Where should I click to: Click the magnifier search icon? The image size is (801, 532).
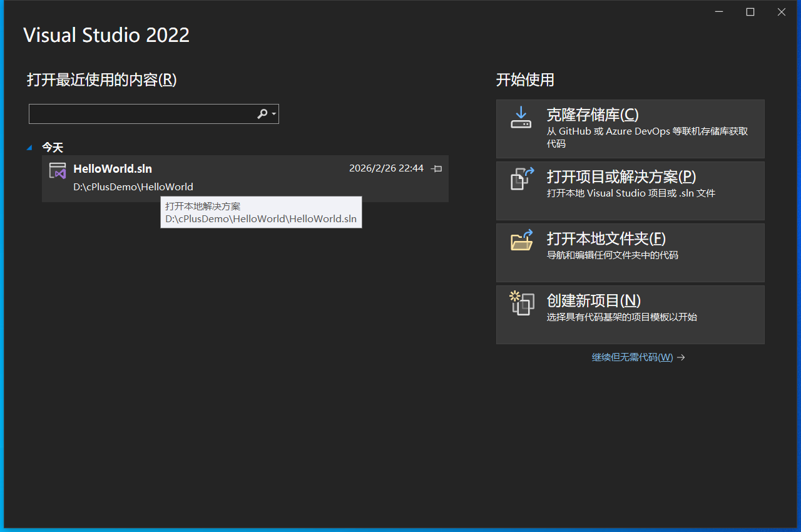[x=262, y=113]
